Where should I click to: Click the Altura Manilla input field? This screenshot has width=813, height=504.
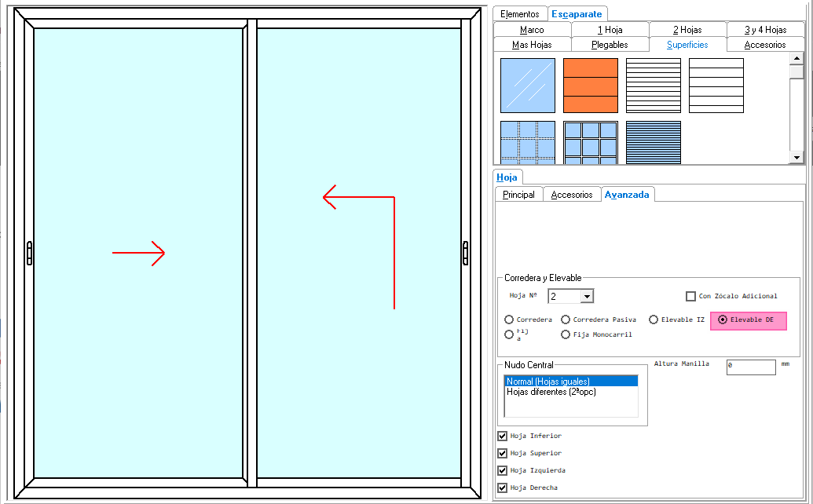(x=751, y=367)
